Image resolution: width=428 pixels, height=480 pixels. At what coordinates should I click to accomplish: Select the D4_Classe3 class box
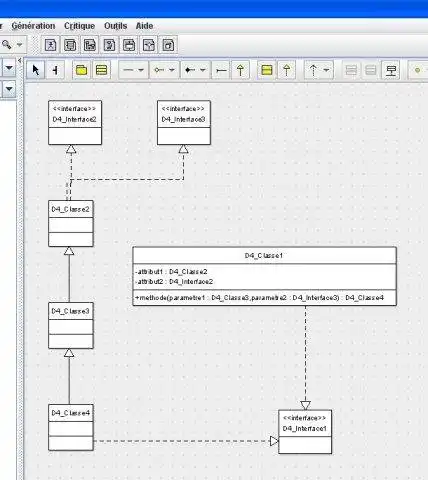[x=71, y=326]
